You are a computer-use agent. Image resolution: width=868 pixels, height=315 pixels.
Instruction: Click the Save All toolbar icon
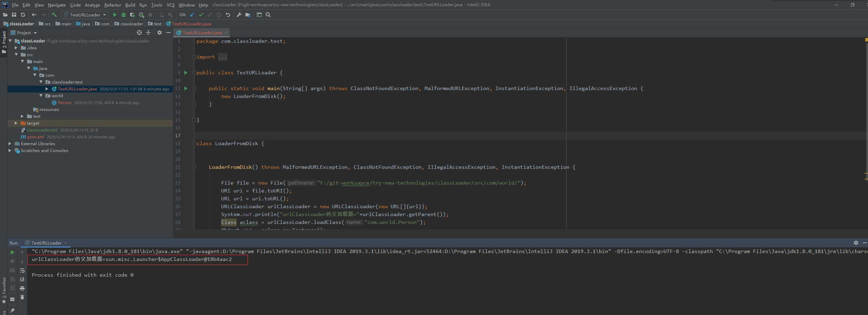click(x=14, y=15)
